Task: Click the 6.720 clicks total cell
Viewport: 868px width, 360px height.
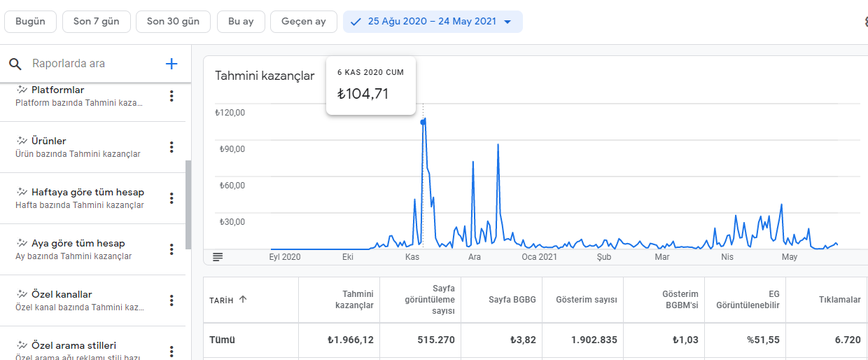Action: click(x=848, y=340)
